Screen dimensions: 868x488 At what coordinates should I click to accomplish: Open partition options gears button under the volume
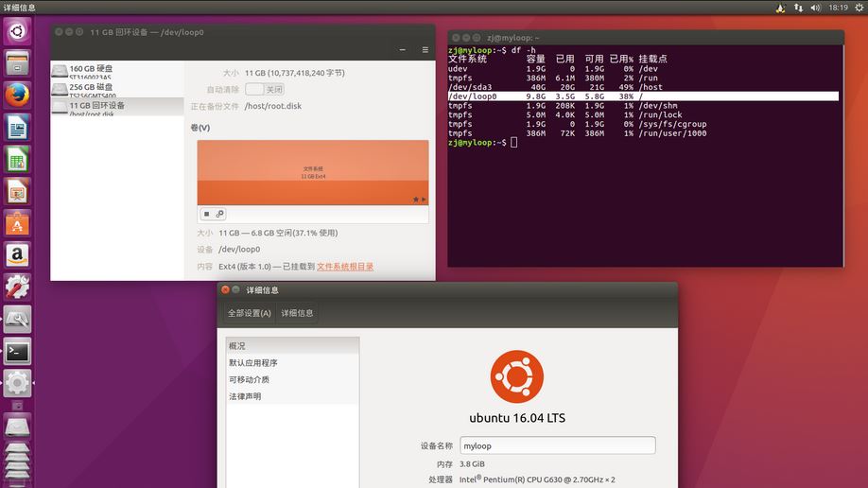(219, 214)
